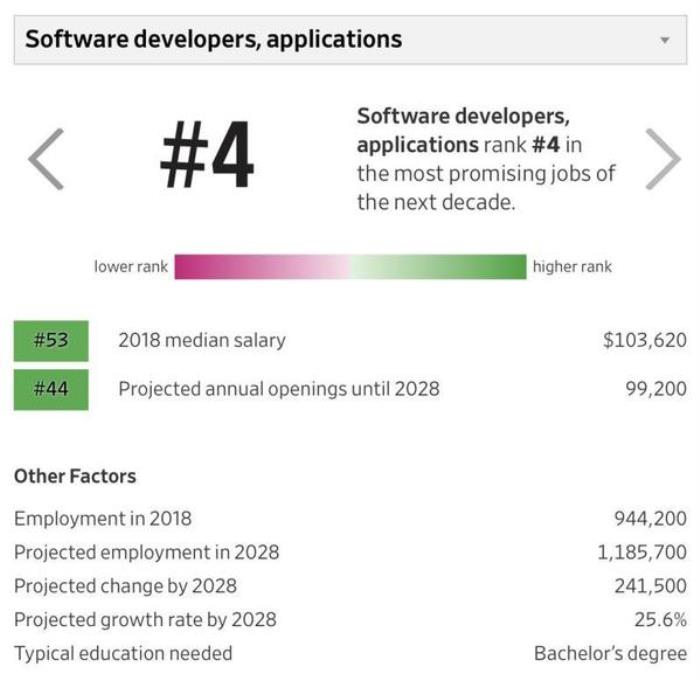700x680 pixels.
Task: Select the 2018 median salary label
Action: tap(202, 340)
